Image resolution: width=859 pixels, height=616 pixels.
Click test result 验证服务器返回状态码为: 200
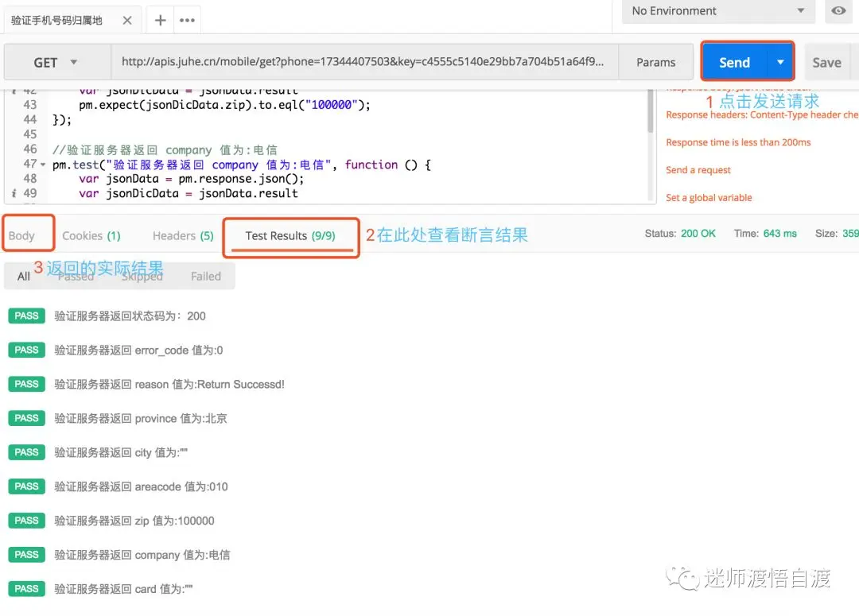[130, 316]
